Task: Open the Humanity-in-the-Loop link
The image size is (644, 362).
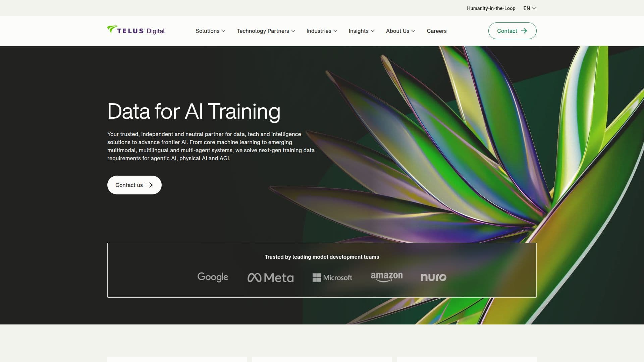Action: [x=491, y=8]
